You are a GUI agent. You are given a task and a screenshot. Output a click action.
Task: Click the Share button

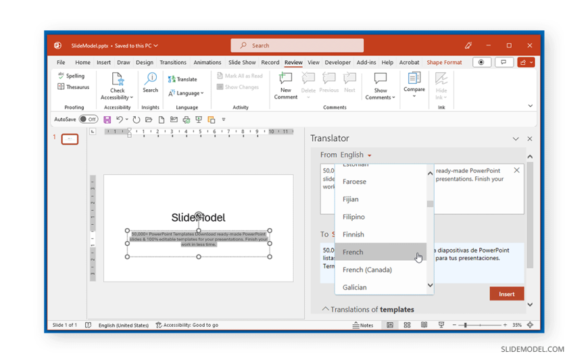coord(525,62)
